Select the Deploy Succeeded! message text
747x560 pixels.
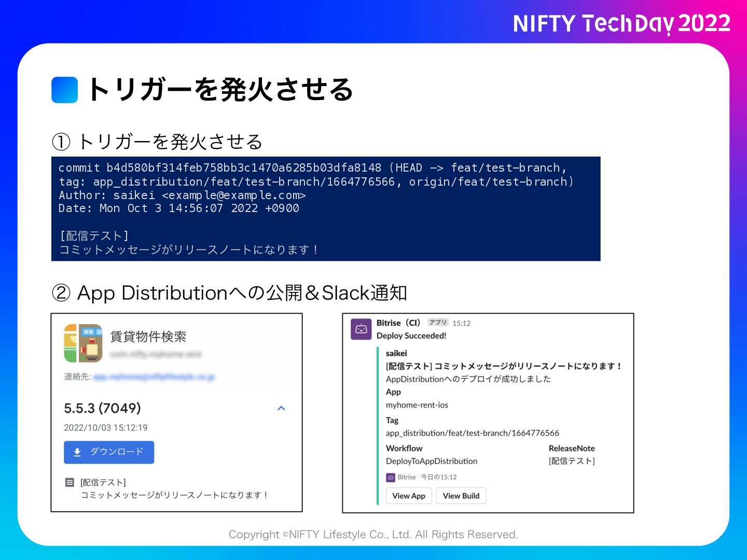pyautogui.click(x=411, y=335)
